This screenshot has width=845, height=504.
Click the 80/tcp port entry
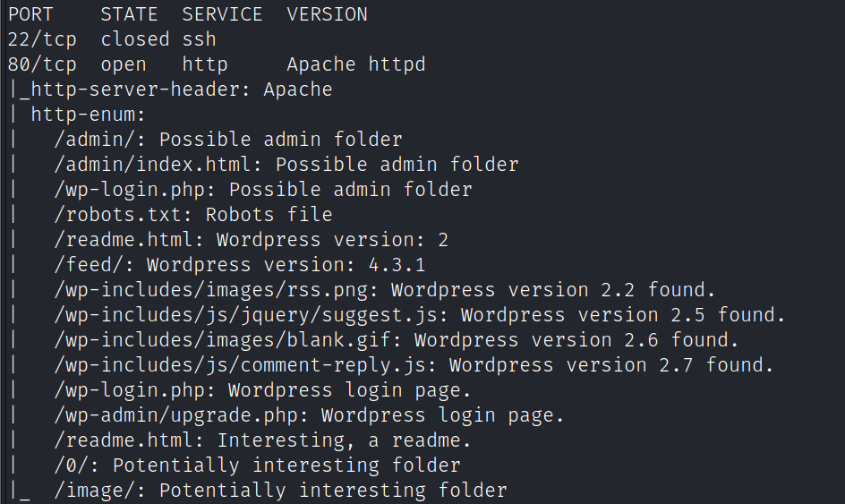pos(41,64)
